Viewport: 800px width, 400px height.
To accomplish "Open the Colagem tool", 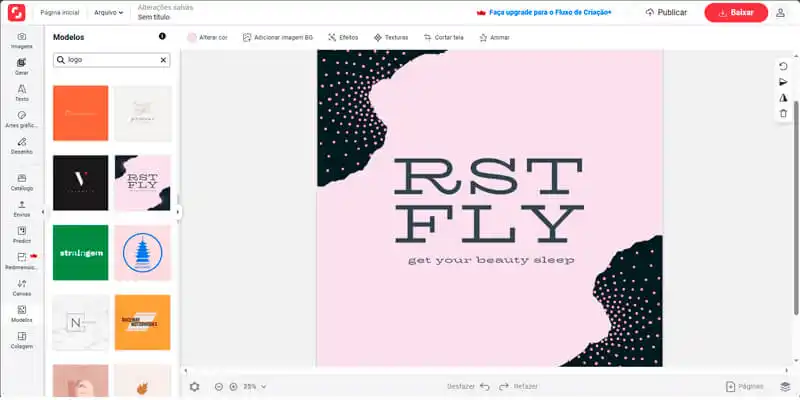I will coord(21,341).
